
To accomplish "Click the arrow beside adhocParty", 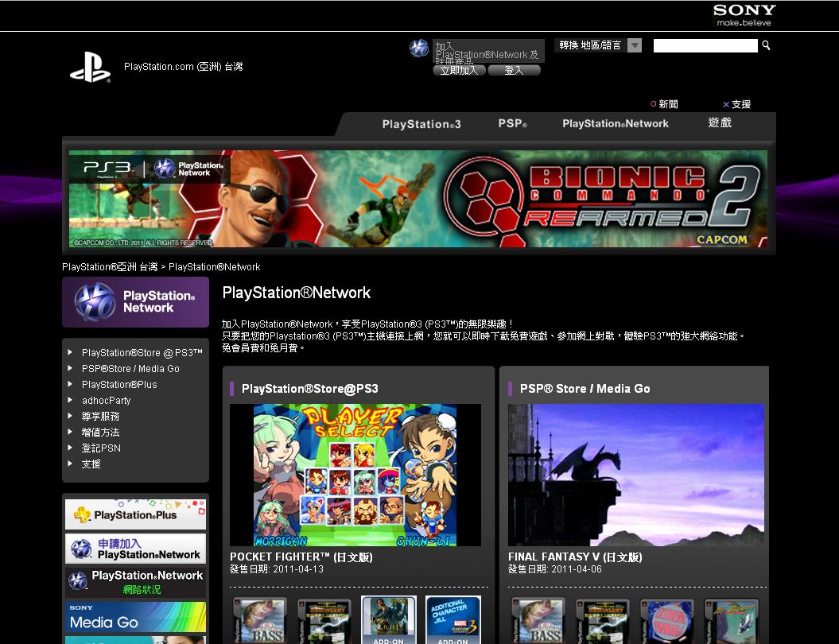I will click(70, 400).
